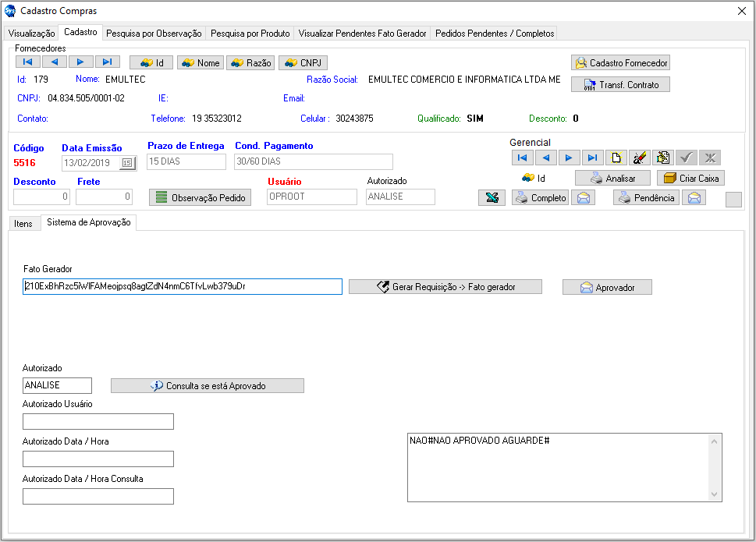Click Gerar Requisição -> Fato gerador button

coord(445,287)
